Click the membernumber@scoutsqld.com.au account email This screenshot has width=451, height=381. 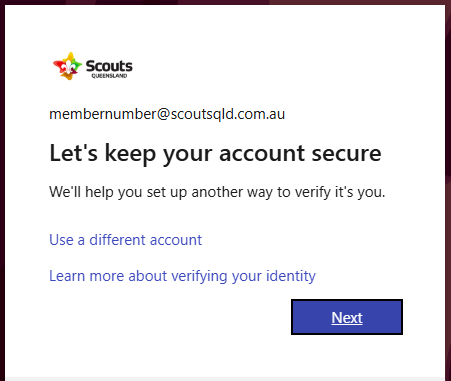tap(167, 114)
